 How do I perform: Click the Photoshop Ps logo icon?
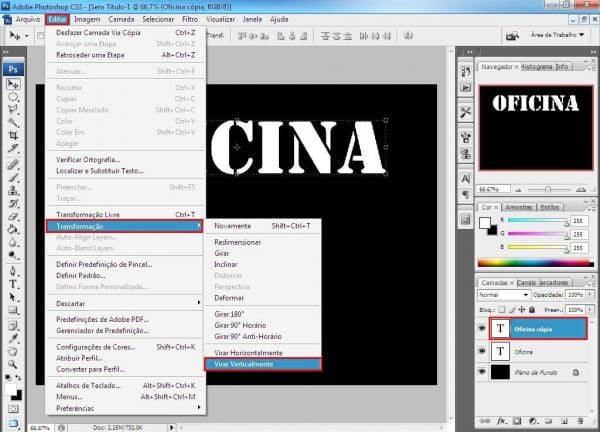(x=14, y=69)
